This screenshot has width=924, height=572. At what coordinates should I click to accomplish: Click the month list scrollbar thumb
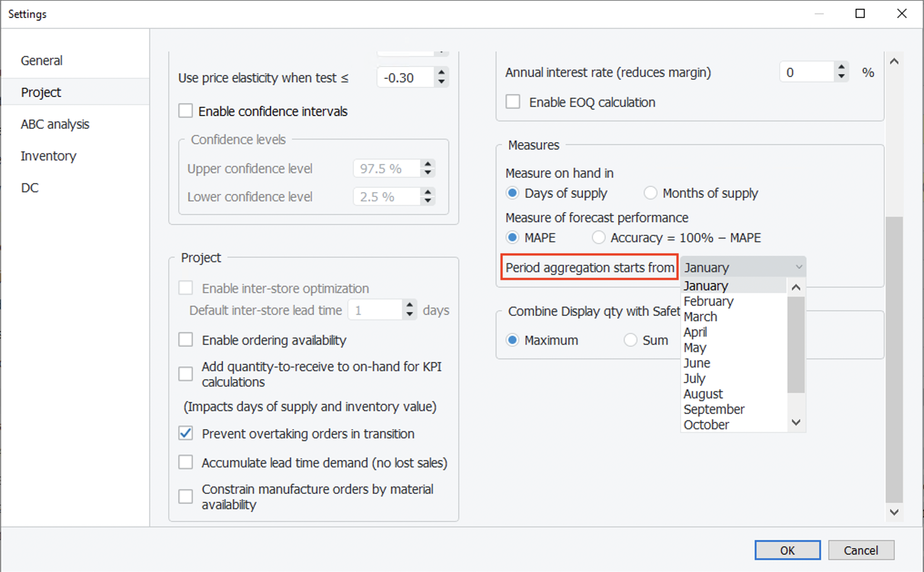point(796,344)
